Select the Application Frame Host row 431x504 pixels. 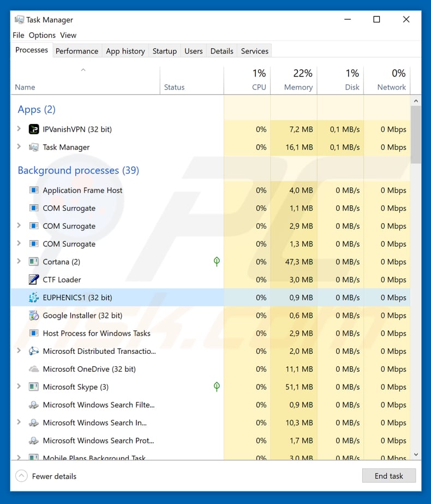pyautogui.click(x=211, y=190)
